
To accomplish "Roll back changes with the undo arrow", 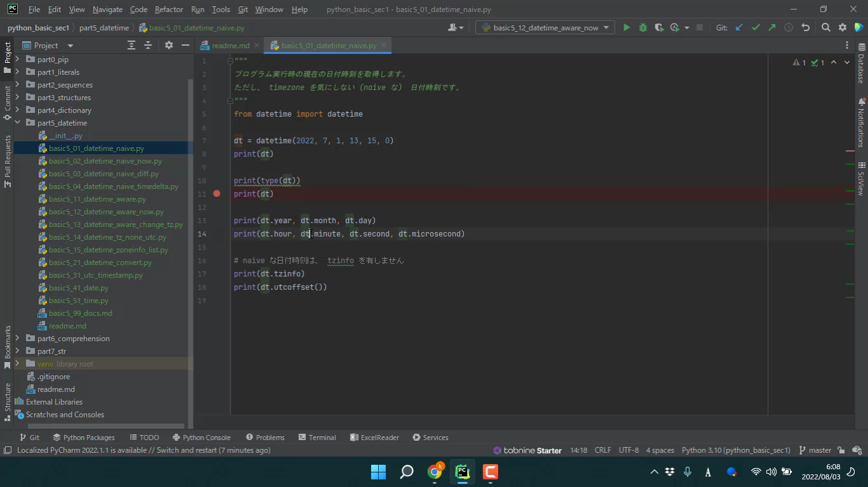I will click(805, 27).
